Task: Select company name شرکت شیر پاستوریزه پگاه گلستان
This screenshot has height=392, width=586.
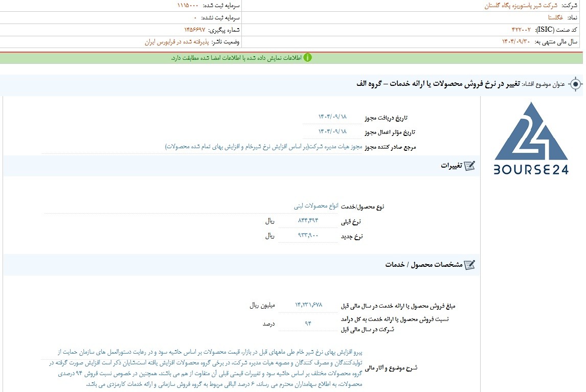Action: click(521, 6)
